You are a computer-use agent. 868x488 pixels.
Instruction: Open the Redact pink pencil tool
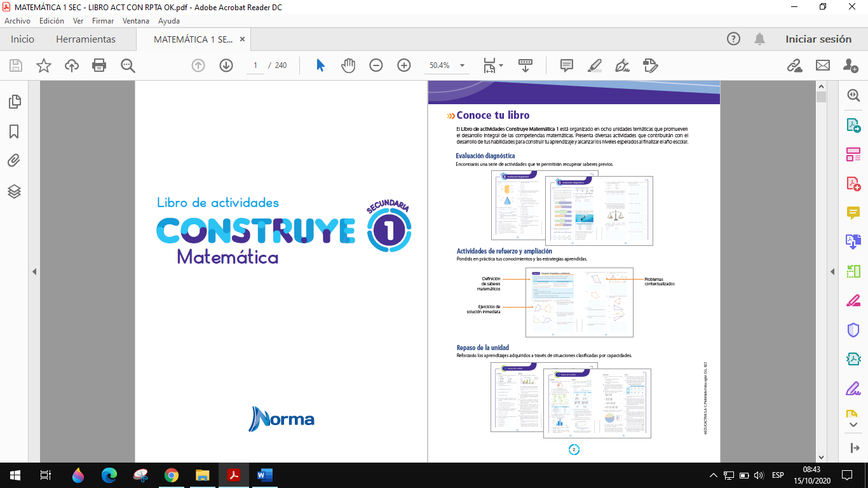[853, 301]
